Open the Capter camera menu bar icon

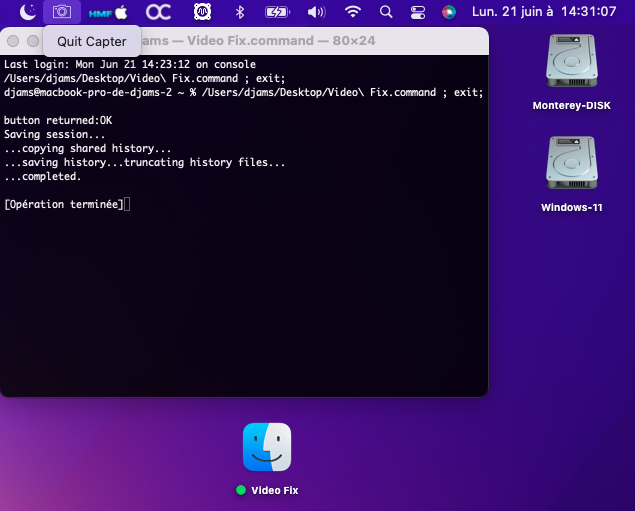click(62, 12)
